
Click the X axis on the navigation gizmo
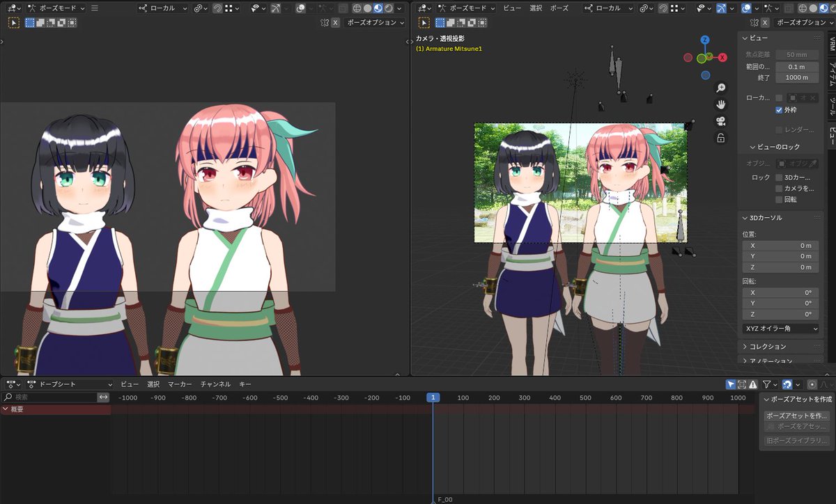coord(722,58)
